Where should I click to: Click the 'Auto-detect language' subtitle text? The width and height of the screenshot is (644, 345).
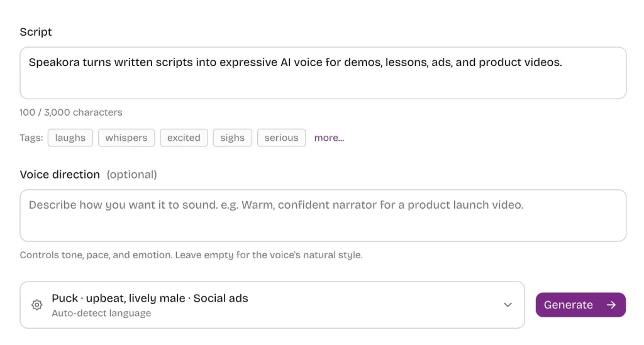tap(101, 313)
